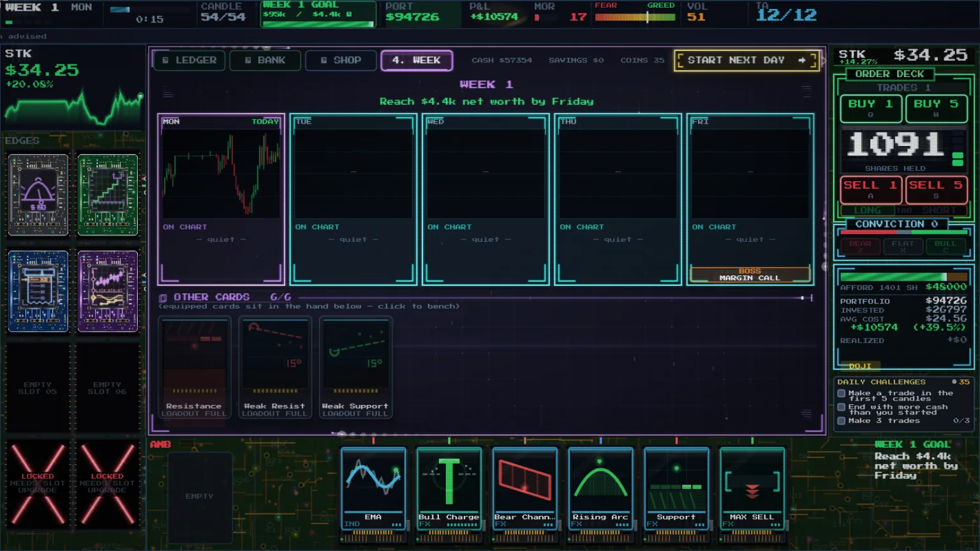
Task: Play the EMA indicator card
Action: [x=373, y=489]
